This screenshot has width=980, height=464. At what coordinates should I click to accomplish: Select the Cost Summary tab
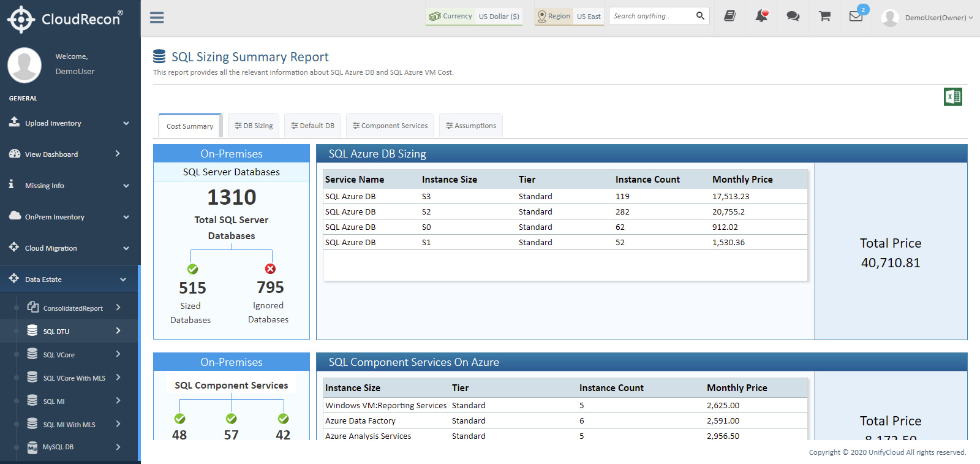pyautogui.click(x=190, y=126)
